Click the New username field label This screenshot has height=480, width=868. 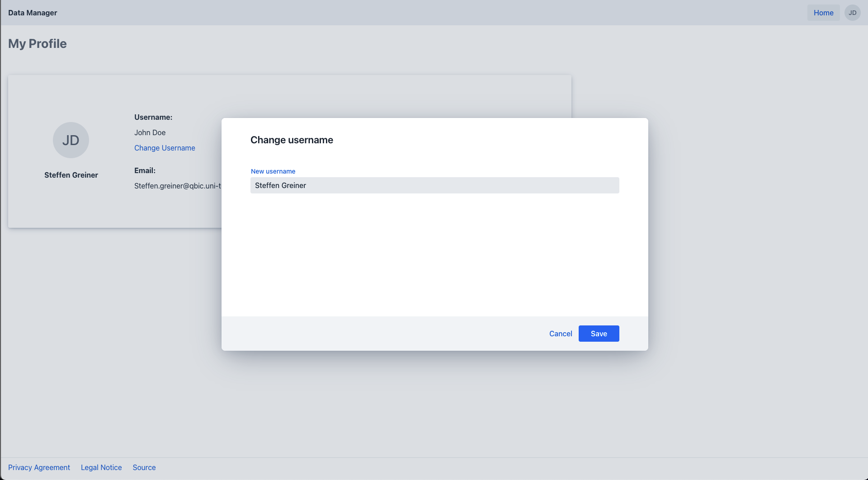(x=273, y=171)
